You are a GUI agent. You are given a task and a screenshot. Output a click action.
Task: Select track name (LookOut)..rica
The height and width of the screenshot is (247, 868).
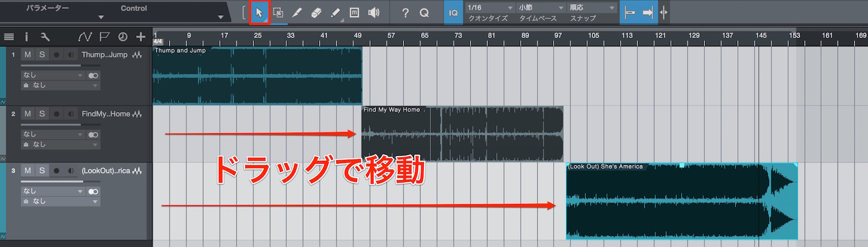pos(106,171)
